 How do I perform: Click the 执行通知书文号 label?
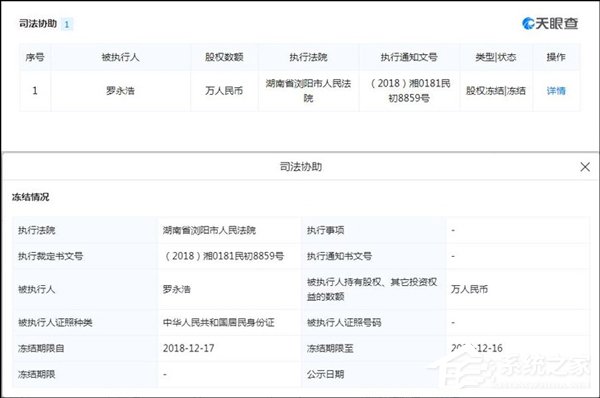pyautogui.click(x=339, y=256)
